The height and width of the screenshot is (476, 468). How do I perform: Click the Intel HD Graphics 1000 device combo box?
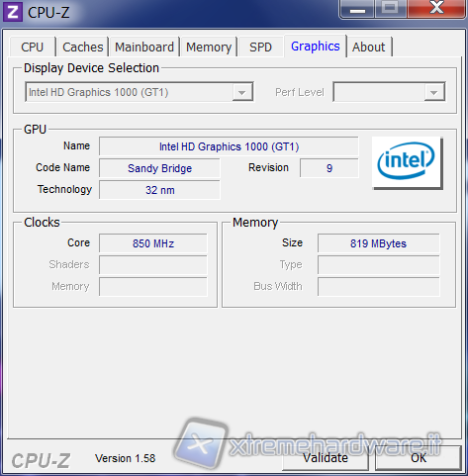click(x=140, y=92)
